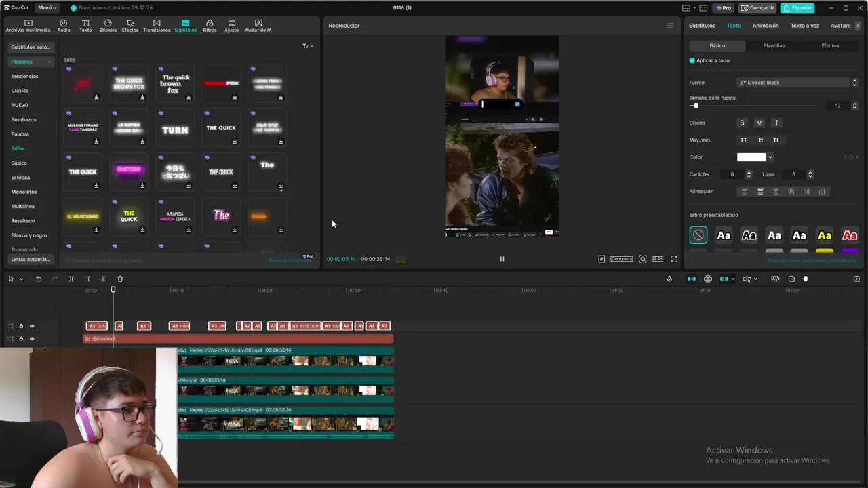Open the Transiciones panel
Image resolution: width=868 pixels, height=488 pixels.
click(157, 26)
